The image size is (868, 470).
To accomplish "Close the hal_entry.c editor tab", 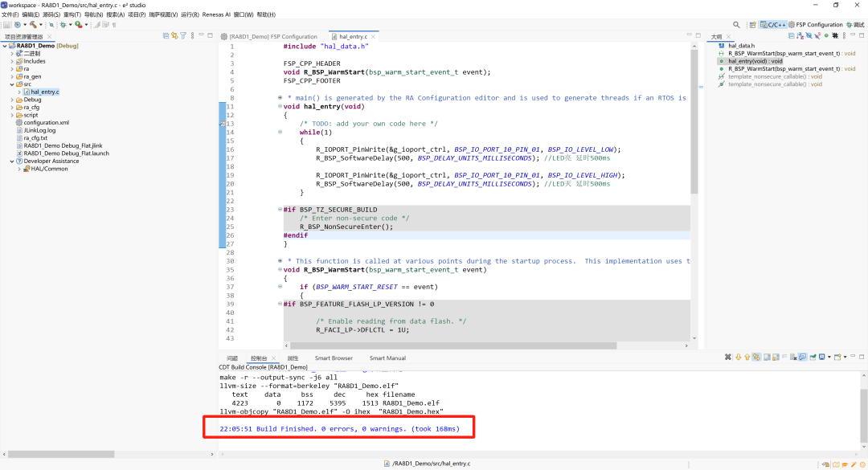I will 373,36.
